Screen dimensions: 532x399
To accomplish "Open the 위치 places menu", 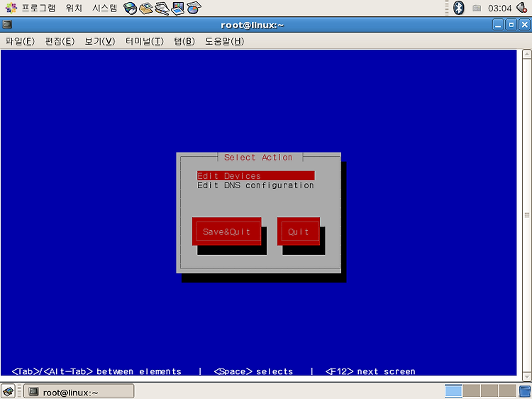I will click(74, 8).
